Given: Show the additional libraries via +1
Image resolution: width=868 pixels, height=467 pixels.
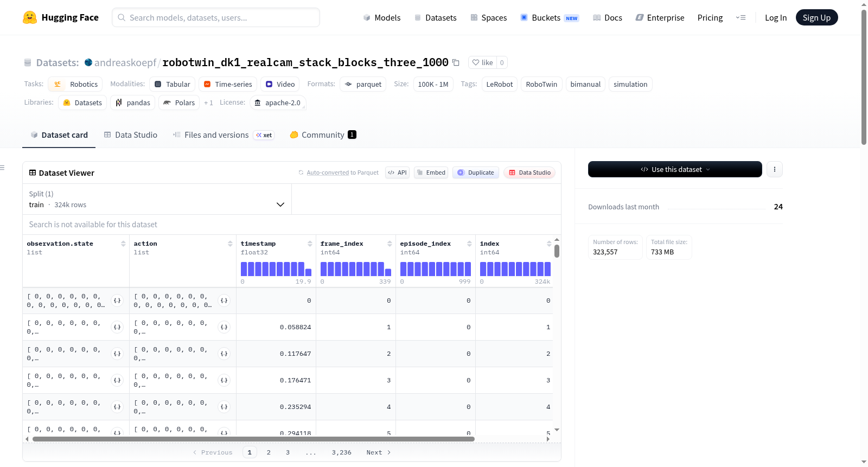Looking at the screenshot, I should pos(208,103).
